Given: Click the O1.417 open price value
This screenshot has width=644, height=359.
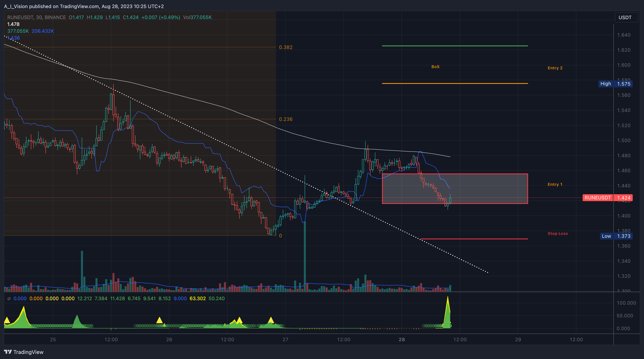Looking at the screenshot, I should click(x=76, y=17).
